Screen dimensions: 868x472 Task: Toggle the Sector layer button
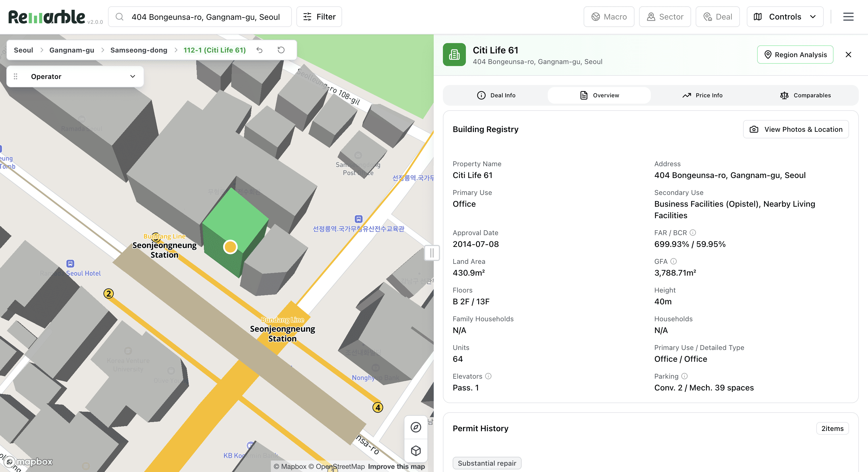pos(665,16)
